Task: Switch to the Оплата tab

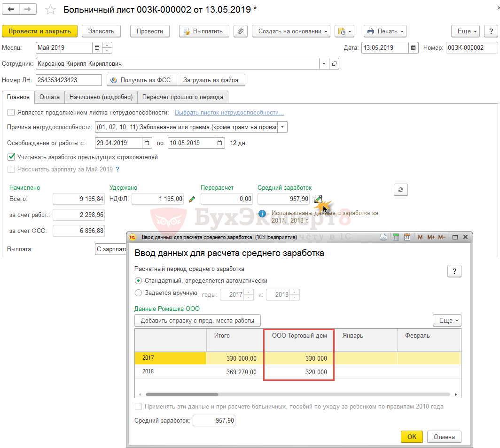Action: point(49,97)
